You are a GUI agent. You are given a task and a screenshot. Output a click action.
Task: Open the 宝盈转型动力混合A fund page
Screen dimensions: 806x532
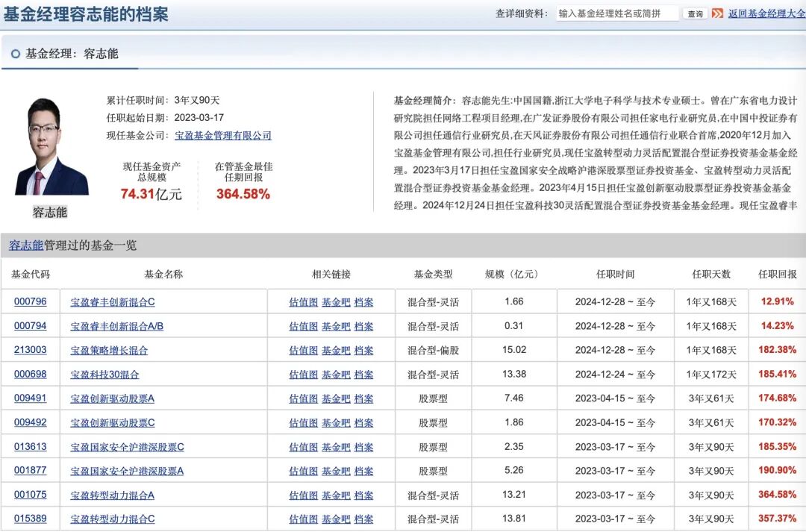tap(113, 495)
